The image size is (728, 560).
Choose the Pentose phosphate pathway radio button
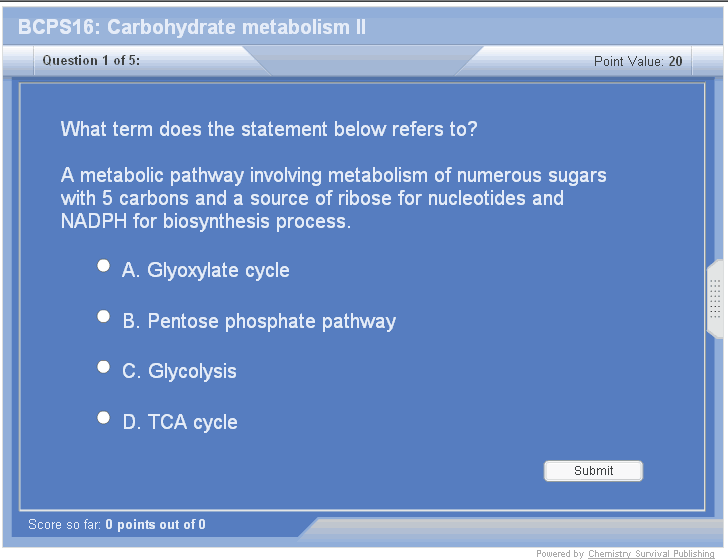pos(103,317)
